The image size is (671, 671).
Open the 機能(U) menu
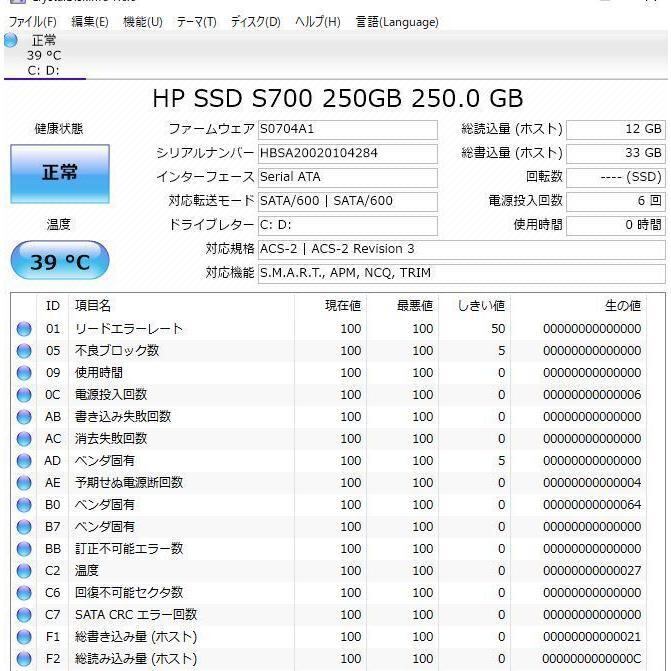coord(143,21)
